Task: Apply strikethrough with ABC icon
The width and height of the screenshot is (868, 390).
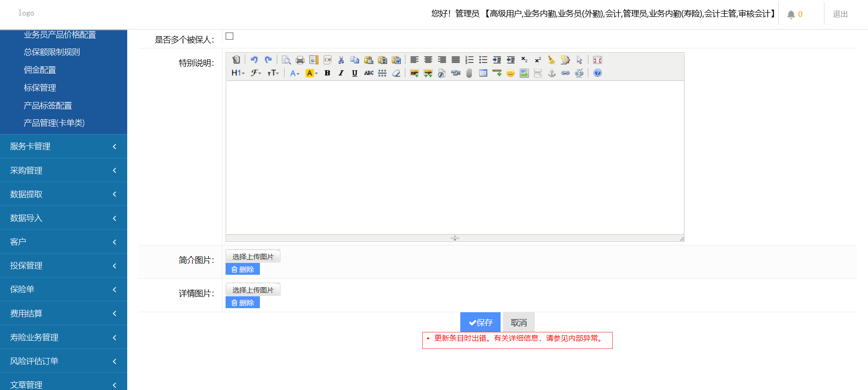Action: pyautogui.click(x=369, y=73)
